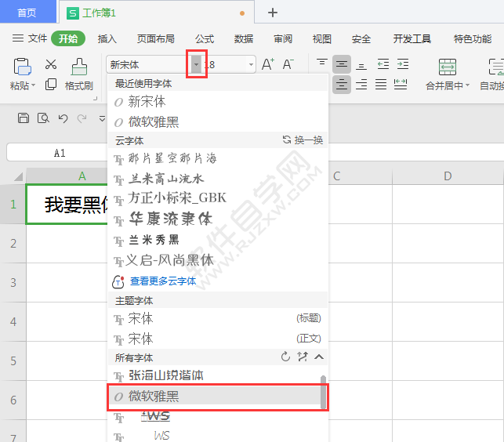Redo the last action

pos(82,118)
